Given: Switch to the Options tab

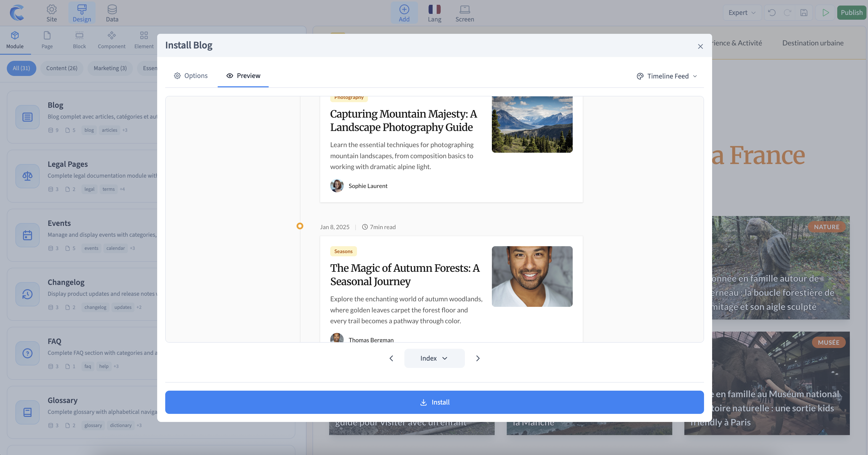Looking at the screenshot, I should 191,76.
